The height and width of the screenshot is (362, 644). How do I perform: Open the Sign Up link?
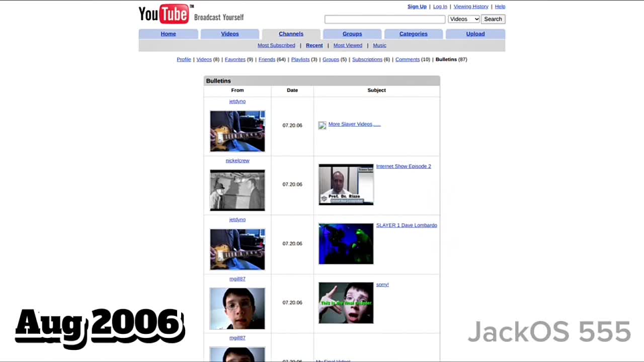point(417,7)
